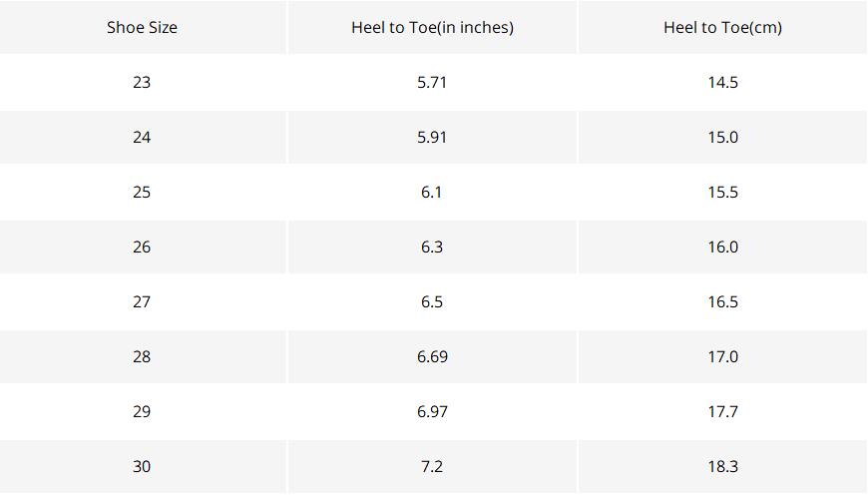Click the Shoe Size column header
Screen dimensions: 868x499
pos(142,27)
